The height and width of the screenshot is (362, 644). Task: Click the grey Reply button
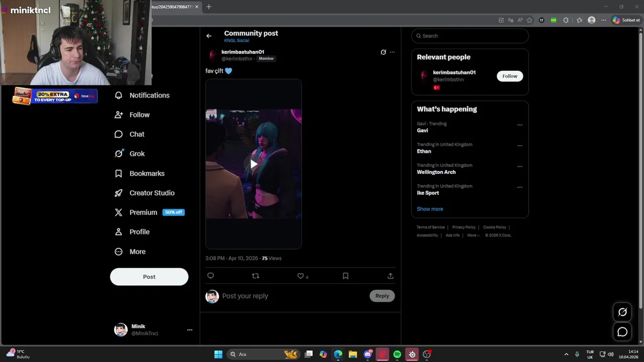(x=382, y=296)
